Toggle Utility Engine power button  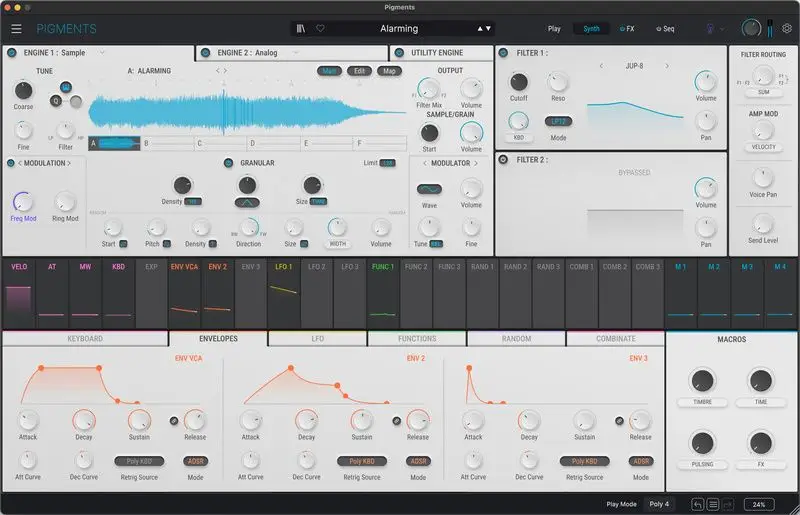pos(399,53)
